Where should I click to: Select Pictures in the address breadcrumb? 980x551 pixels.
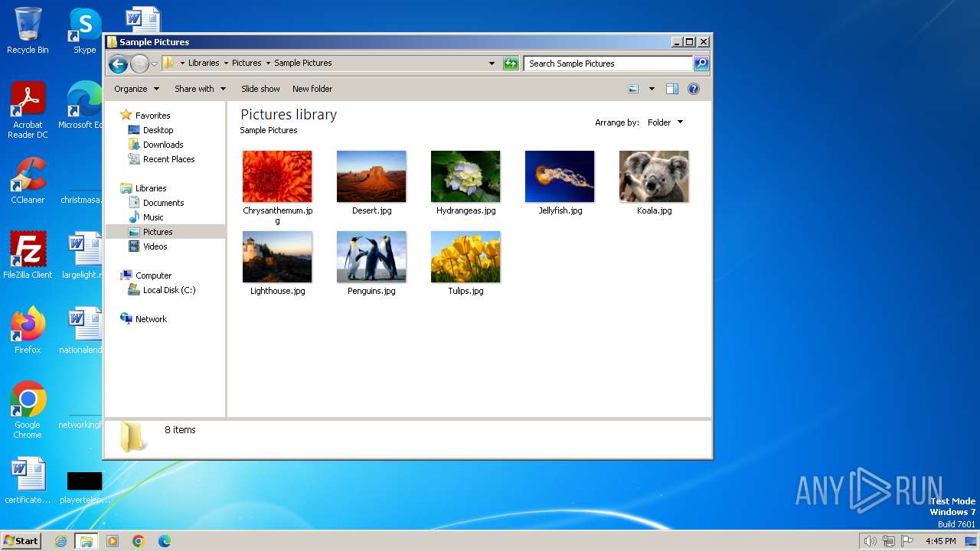[x=247, y=64]
